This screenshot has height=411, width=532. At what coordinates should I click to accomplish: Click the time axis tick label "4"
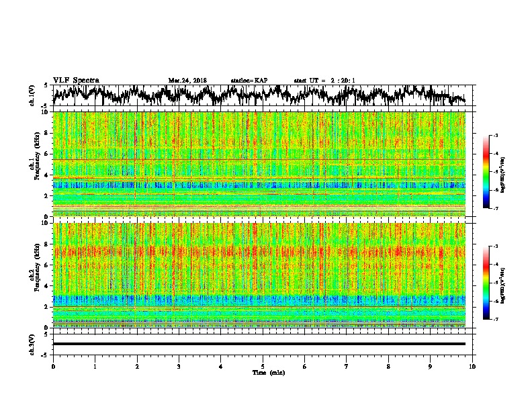pos(221,367)
